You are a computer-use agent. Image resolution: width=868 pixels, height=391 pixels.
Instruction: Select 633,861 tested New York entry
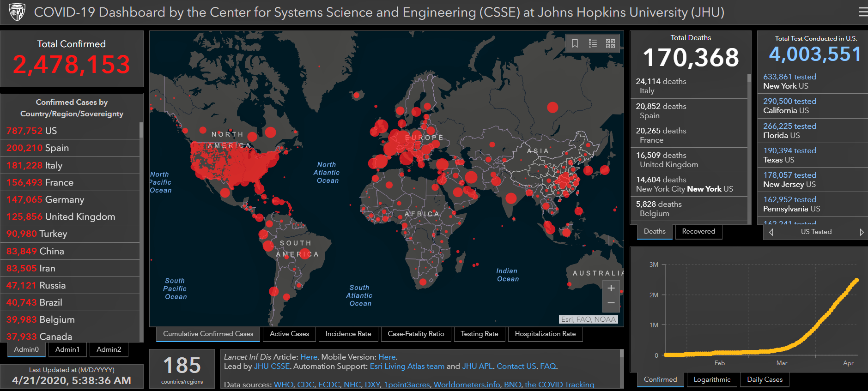813,81
